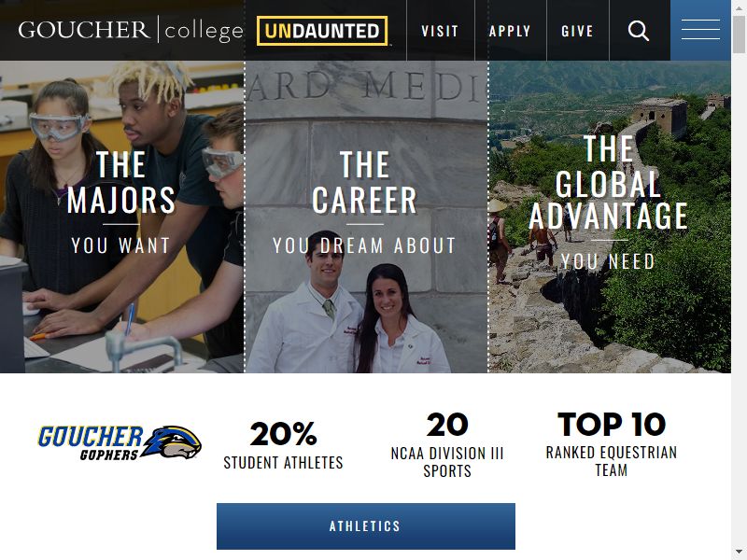The width and height of the screenshot is (747, 560).
Task: Click the scrollbar down arrow
Action: coord(739,553)
